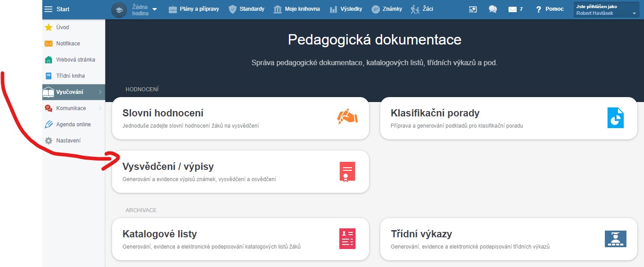The image size is (644, 267).
Task: Open the Katalogové listy card
Action: point(240,239)
